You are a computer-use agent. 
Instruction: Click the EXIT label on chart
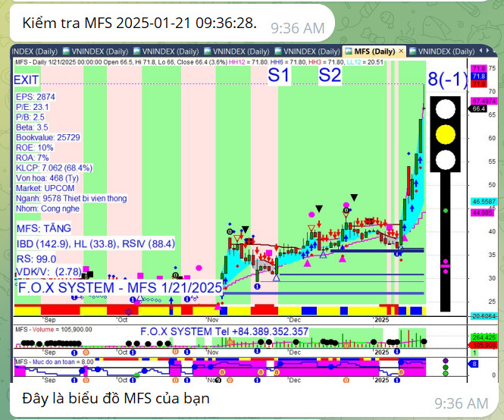point(27,80)
